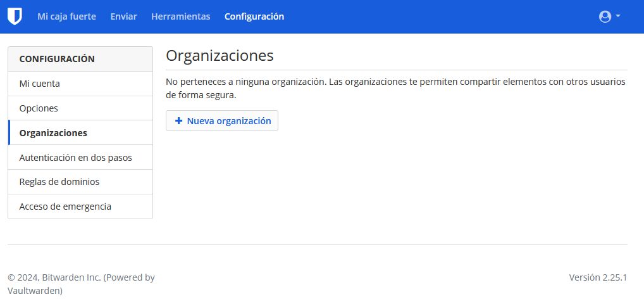Click the Bitwarden shield logo
This screenshot has height=299, width=644.
[x=15, y=16]
